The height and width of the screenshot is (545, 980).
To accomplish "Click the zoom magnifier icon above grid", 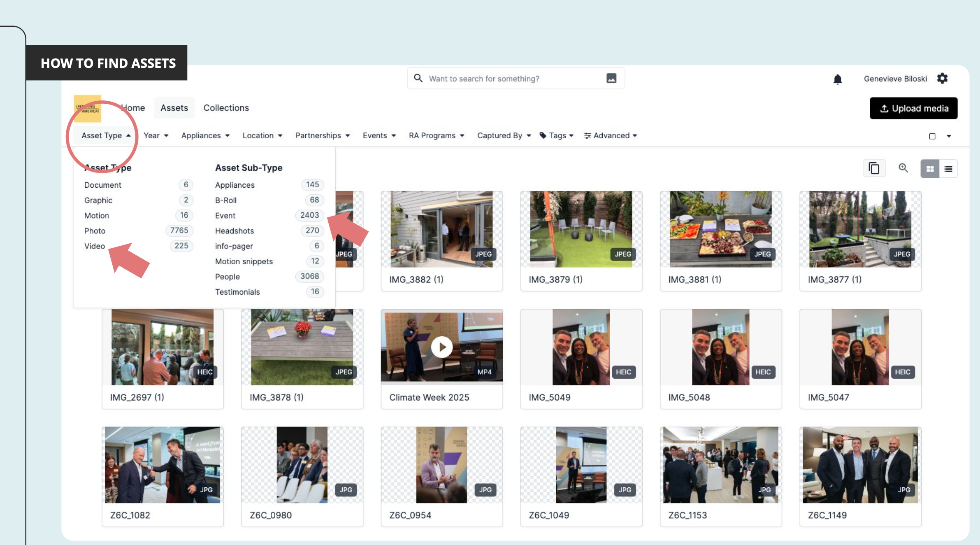I will pyautogui.click(x=903, y=168).
